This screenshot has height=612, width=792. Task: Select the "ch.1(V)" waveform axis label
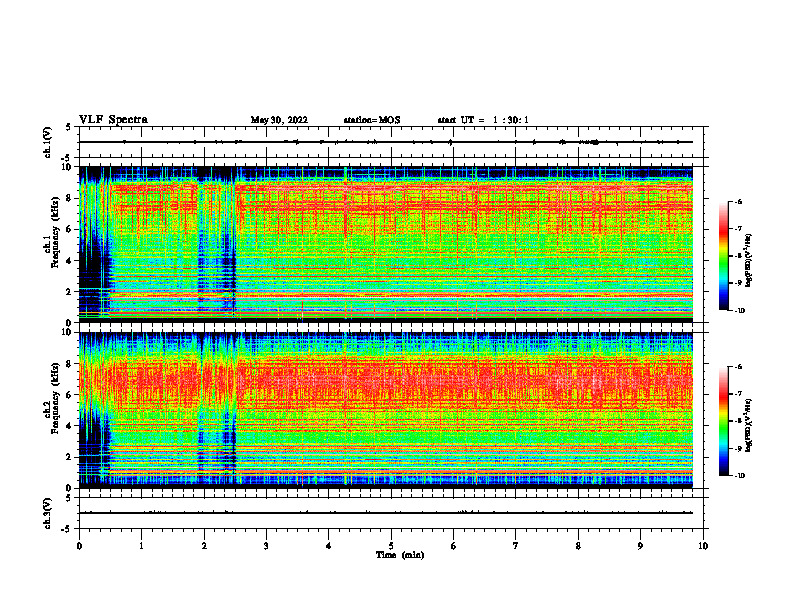tap(48, 142)
